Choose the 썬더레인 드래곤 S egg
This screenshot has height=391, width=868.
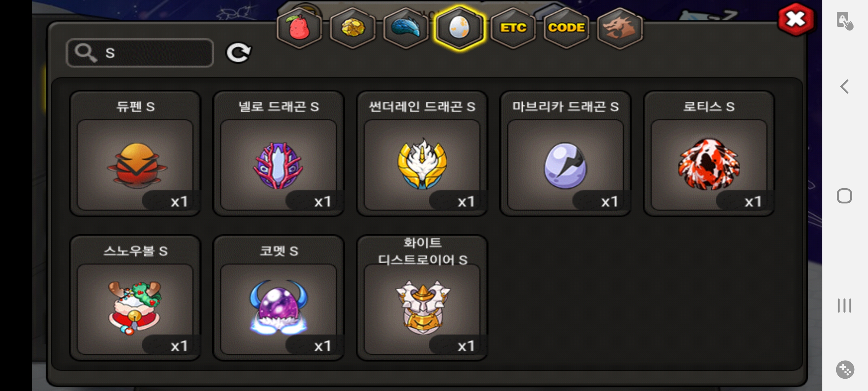point(422,153)
